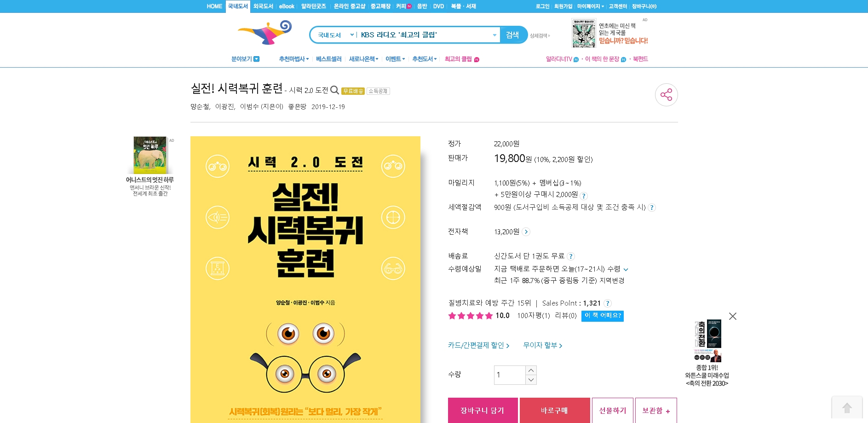
Task: Click the help icon beside 세액절감액
Action: click(652, 208)
